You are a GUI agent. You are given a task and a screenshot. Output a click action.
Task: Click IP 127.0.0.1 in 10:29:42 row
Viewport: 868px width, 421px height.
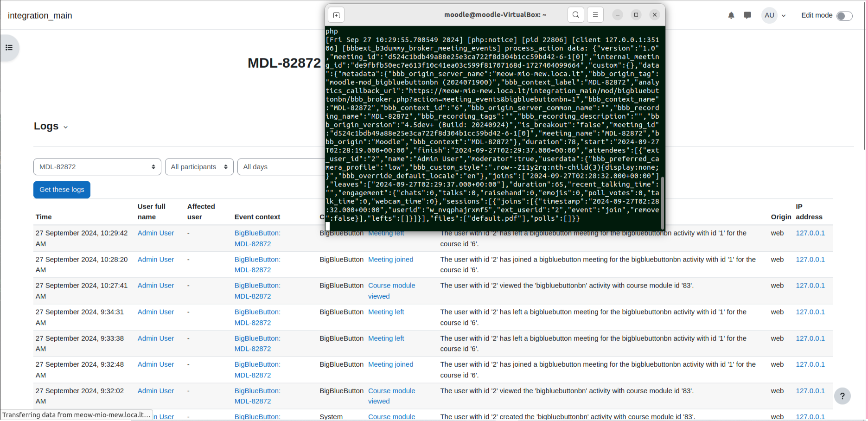811,233
